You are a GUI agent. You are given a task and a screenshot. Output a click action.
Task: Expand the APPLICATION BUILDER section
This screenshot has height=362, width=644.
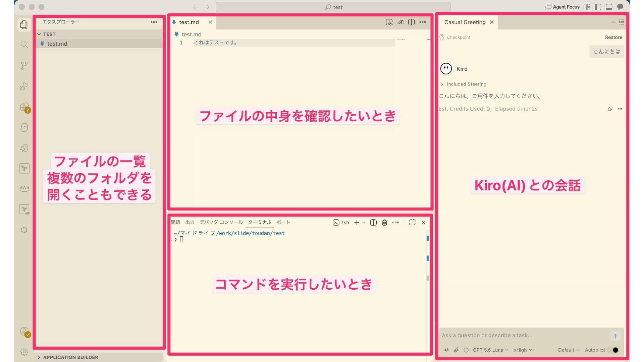click(99, 357)
